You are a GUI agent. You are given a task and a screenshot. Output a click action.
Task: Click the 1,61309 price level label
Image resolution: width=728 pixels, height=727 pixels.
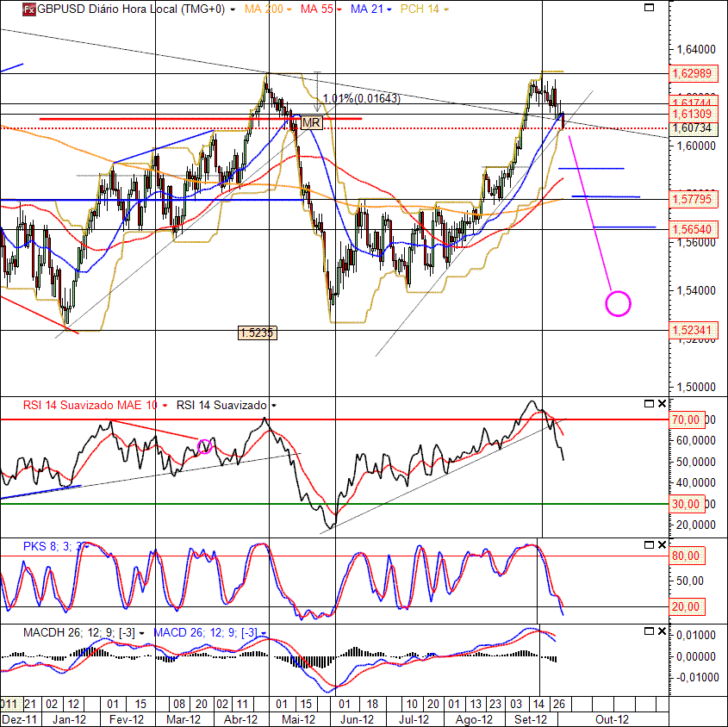coord(694,115)
